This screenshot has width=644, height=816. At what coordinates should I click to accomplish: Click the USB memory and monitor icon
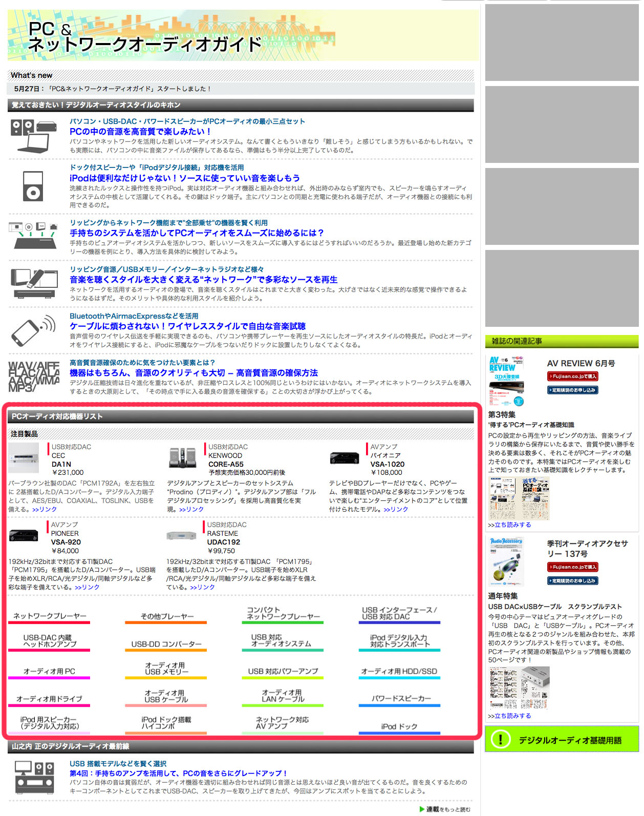[x=34, y=283]
